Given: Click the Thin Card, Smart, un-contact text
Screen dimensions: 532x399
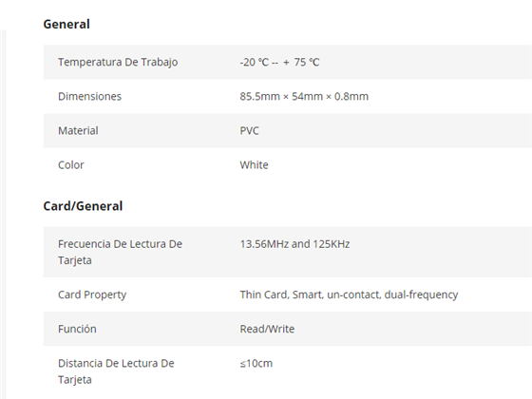Looking at the screenshot, I should tap(311, 294).
